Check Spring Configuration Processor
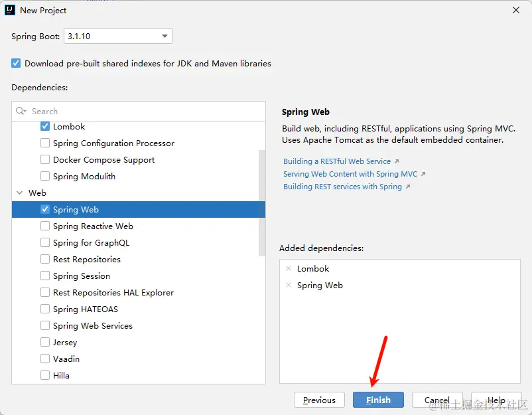This screenshot has height=415, width=532. coord(45,143)
